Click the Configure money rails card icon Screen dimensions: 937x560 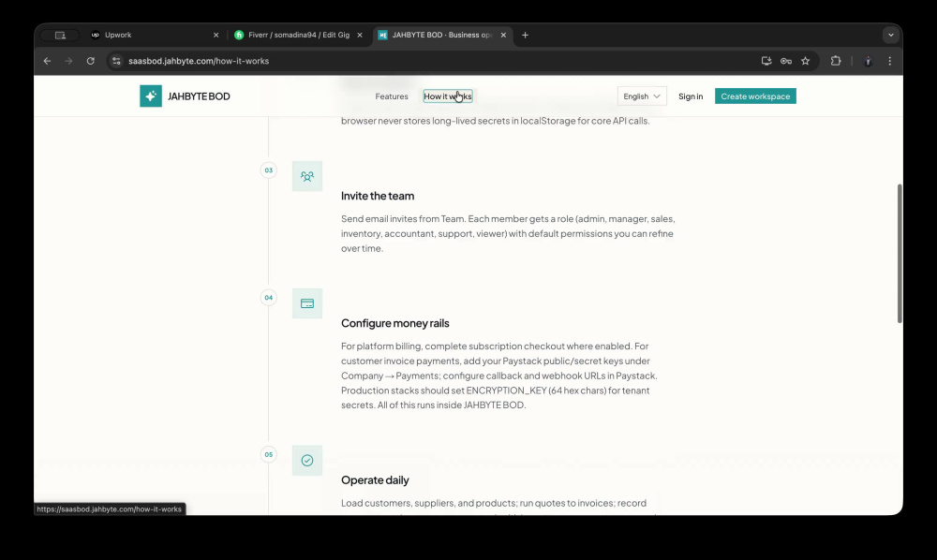click(307, 303)
